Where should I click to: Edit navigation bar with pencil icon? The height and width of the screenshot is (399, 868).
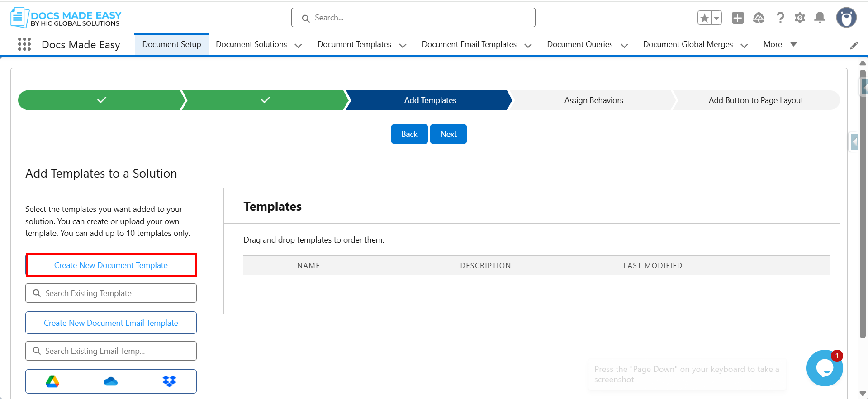[x=854, y=45]
